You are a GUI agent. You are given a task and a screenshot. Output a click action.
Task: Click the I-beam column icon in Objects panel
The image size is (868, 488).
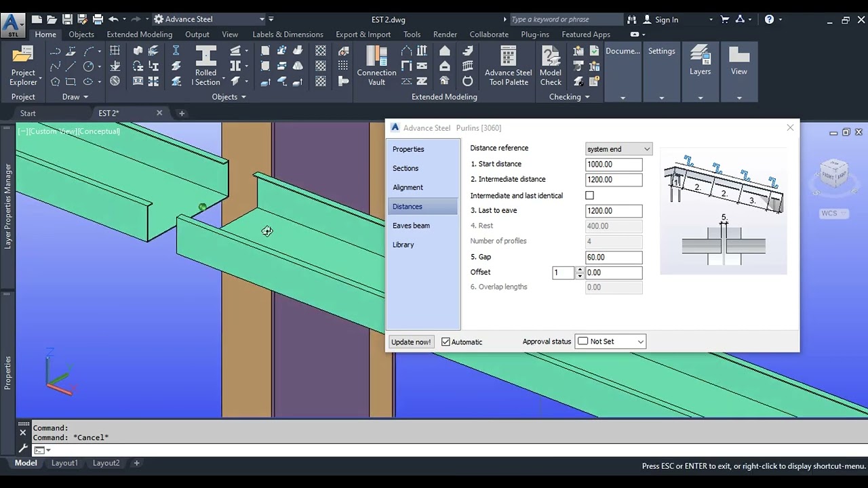(176, 51)
